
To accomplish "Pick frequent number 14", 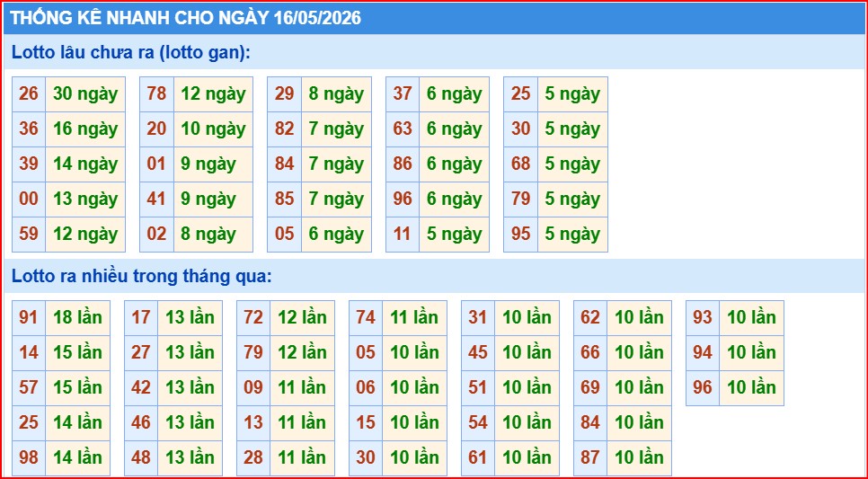I will click(29, 353).
